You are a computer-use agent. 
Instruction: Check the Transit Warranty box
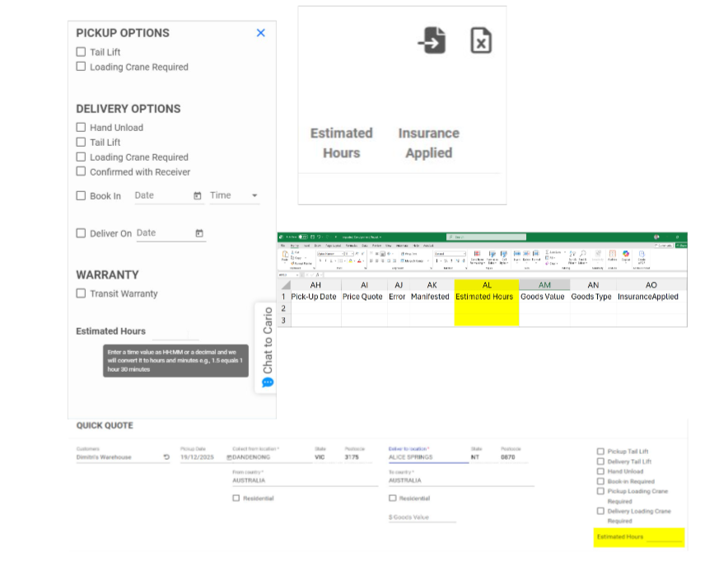click(x=81, y=293)
